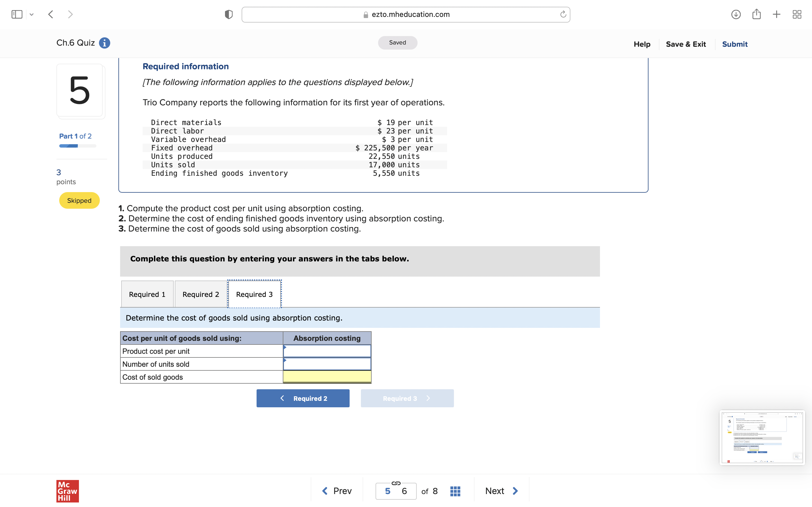Click the info icon next to Ch.6 Quiz
The width and height of the screenshot is (812, 507).
click(x=104, y=43)
